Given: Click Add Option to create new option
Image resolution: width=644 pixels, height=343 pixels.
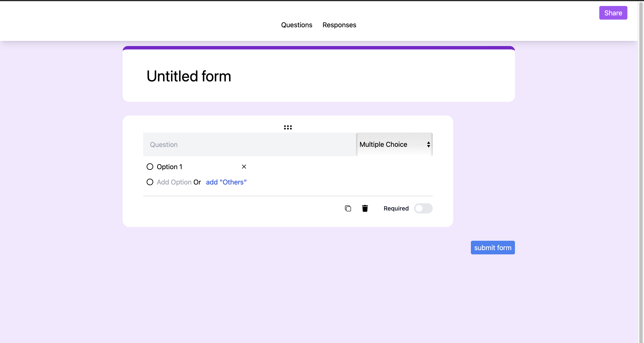Looking at the screenshot, I should pos(174,182).
